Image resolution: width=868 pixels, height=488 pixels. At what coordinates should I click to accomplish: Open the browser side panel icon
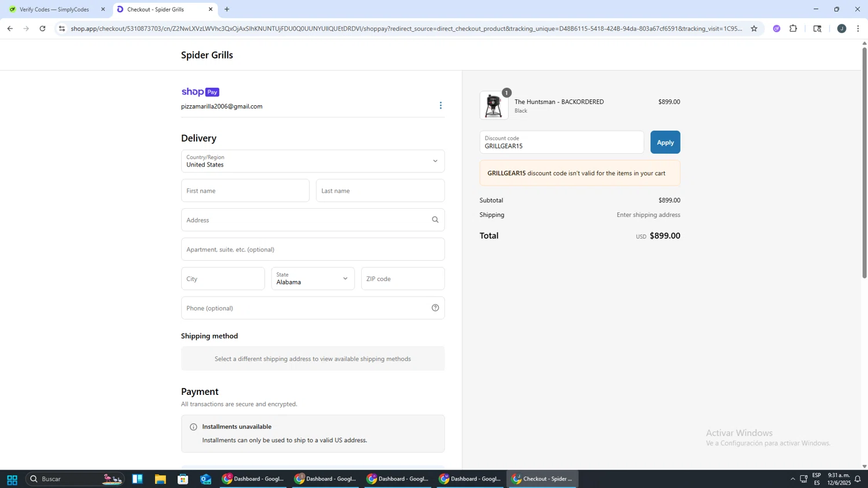(817, 28)
